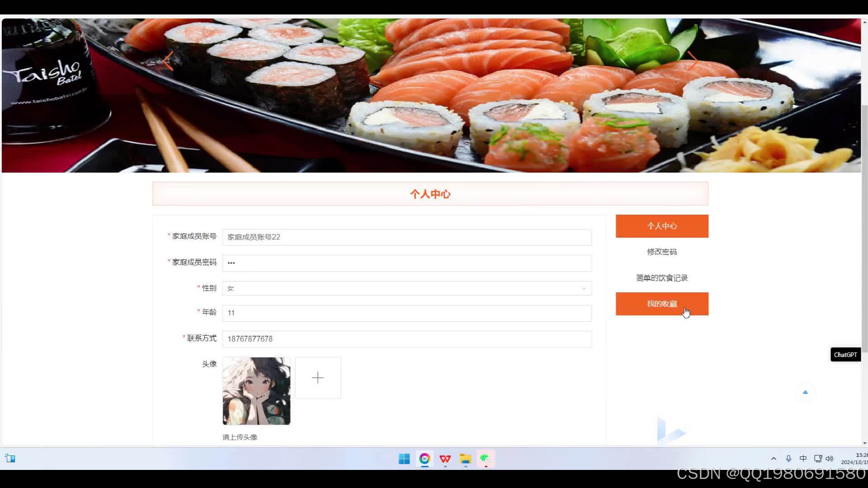The width and height of the screenshot is (868, 488).
Task: Select 简单的饮食记录 in the sidebar
Action: pos(661,277)
